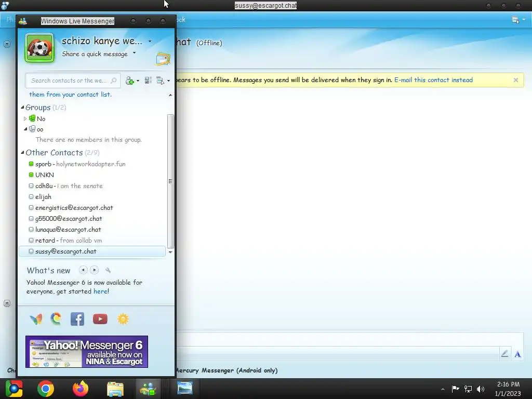Click the soccer ball profile picture
The image size is (532, 399).
39,48
